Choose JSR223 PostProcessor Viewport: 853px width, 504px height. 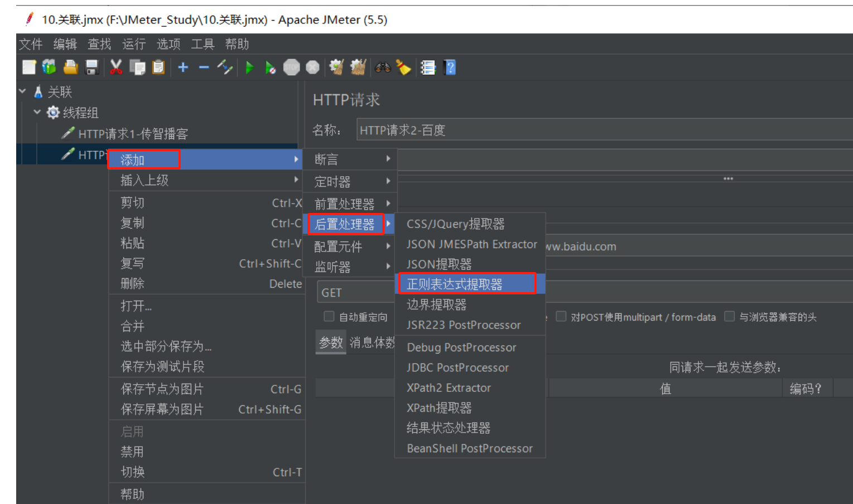coord(470,324)
